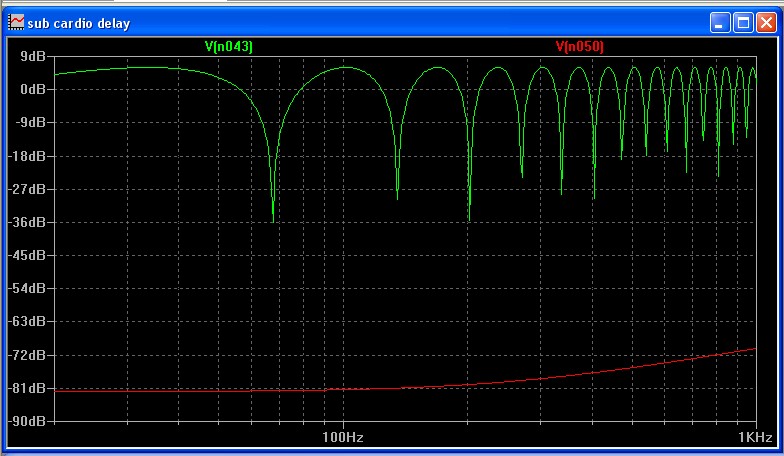Click the -36dB vertical axis label

[27, 222]
